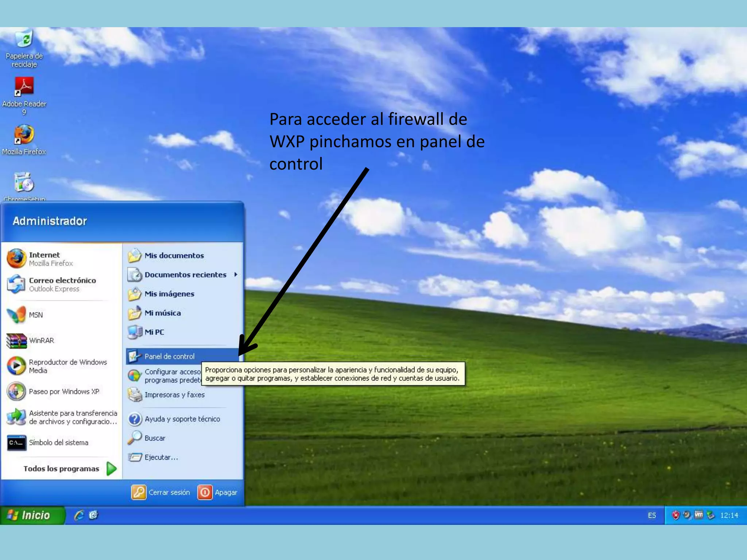The width and height of the screenshot is (747, 560).
Task: Expand Todos los programas arrow
Action: 112,468
